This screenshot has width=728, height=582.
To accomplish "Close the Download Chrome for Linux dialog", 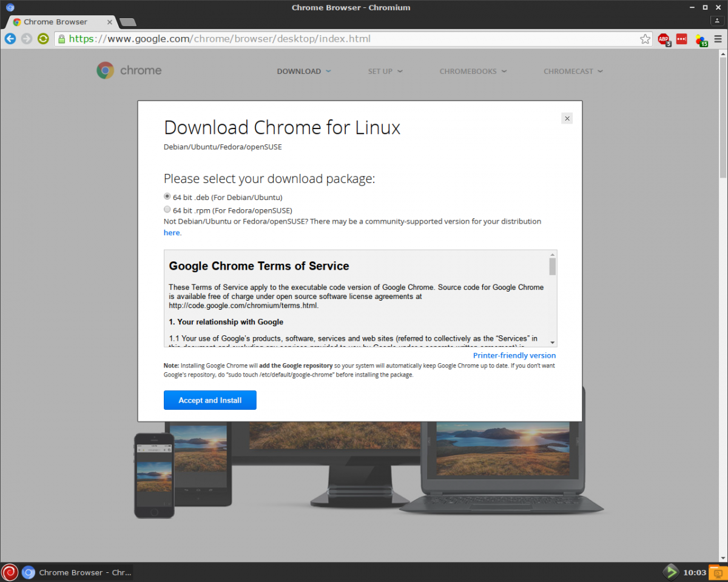I will (567, 118).
